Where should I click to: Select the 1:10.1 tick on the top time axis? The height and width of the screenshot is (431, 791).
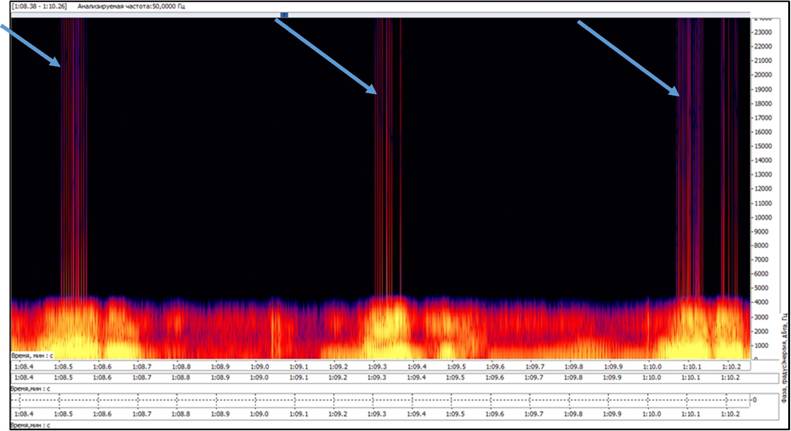[691, 367]
